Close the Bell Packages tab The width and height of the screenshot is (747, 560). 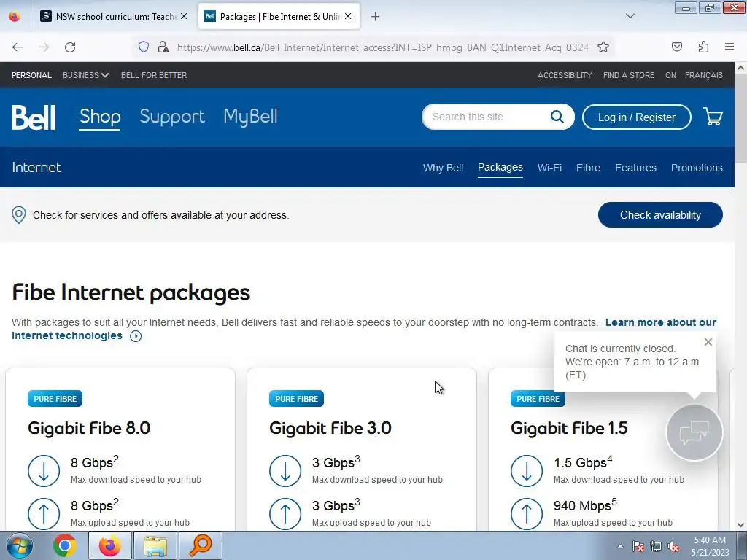pos(348,16)
